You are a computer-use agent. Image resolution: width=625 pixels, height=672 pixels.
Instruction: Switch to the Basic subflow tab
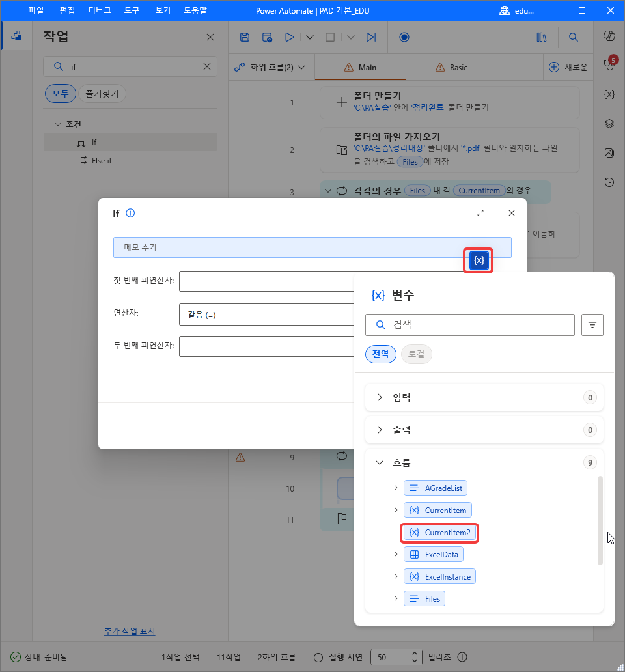click(x=451, y=67)
